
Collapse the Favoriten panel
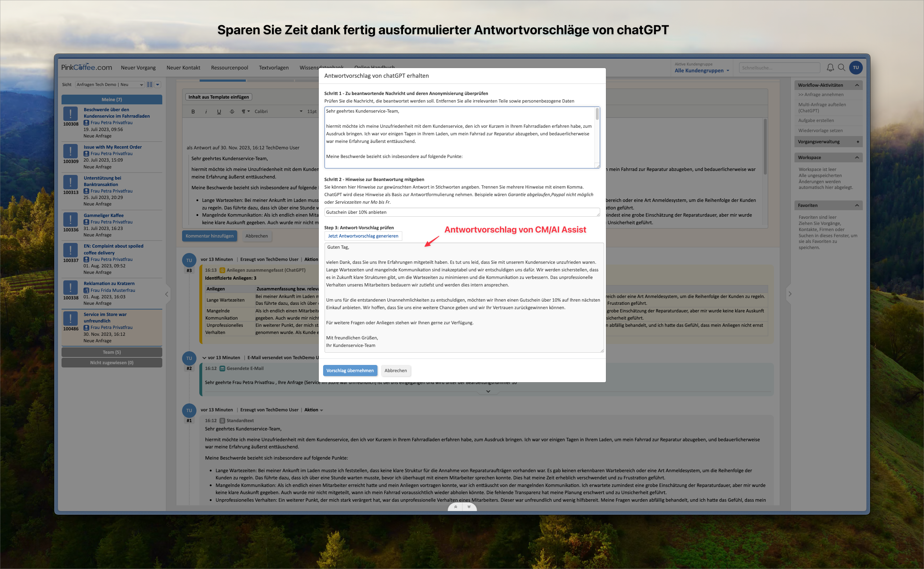click(857, 206)
